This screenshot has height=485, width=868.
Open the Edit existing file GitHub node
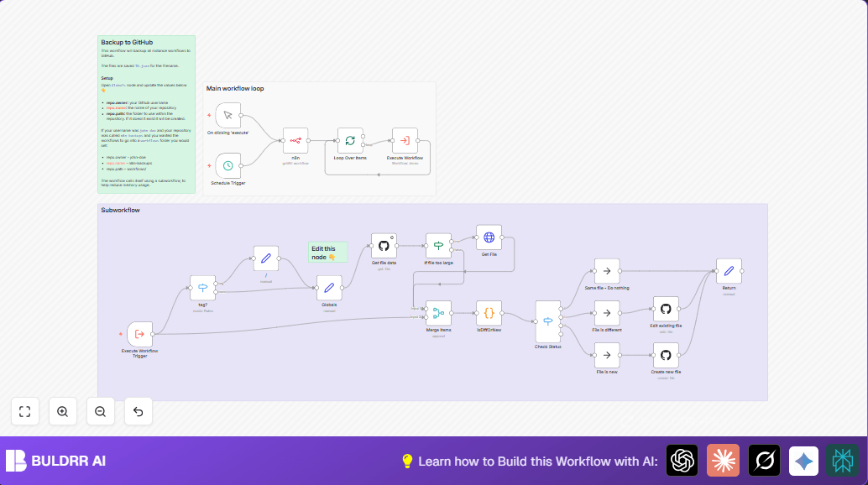click(x=666, y=309)
